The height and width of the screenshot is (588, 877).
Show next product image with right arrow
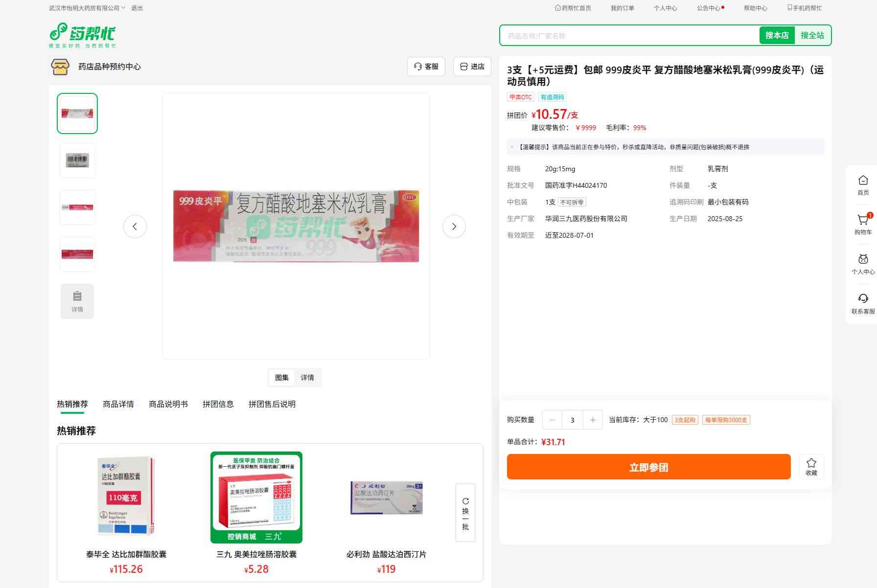pyautogui.click(x=454, y=226)
